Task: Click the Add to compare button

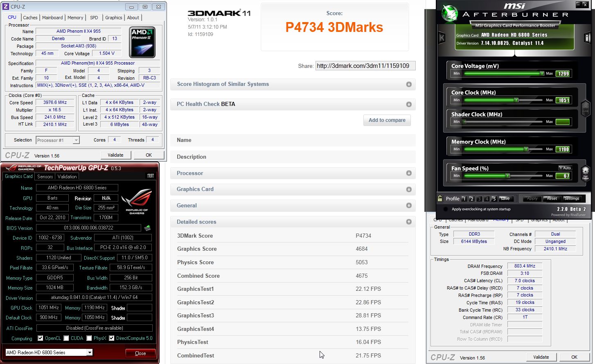Action: coord(387,120)
